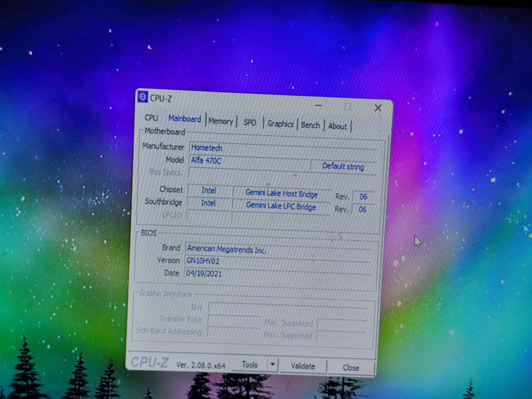Click the Default string field

343,166
